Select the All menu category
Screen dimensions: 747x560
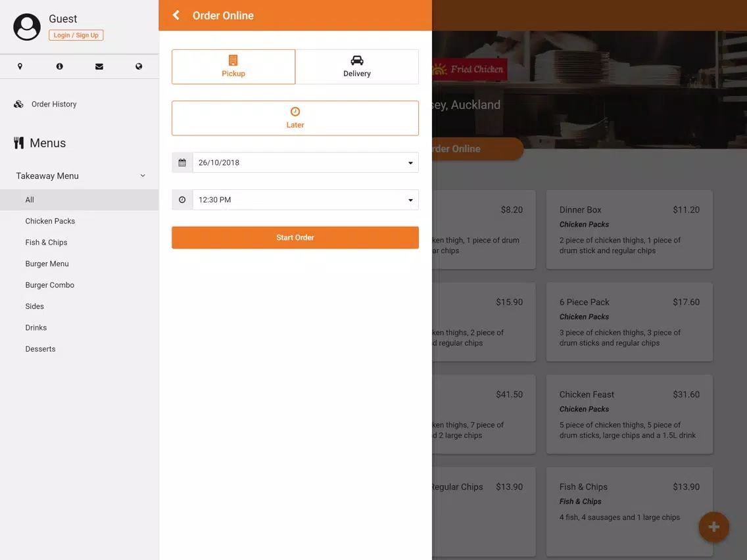click(x=80, y=200)
